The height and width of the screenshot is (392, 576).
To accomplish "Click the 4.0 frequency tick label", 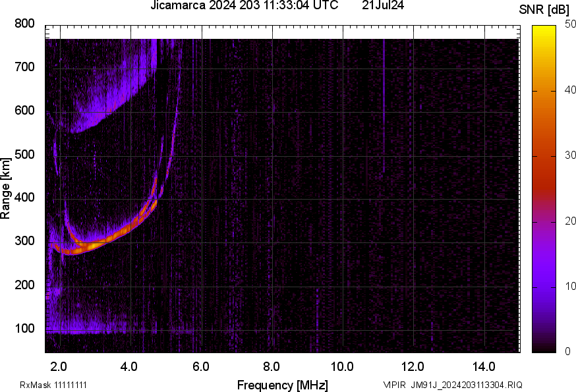I will (x=129, y=366).
